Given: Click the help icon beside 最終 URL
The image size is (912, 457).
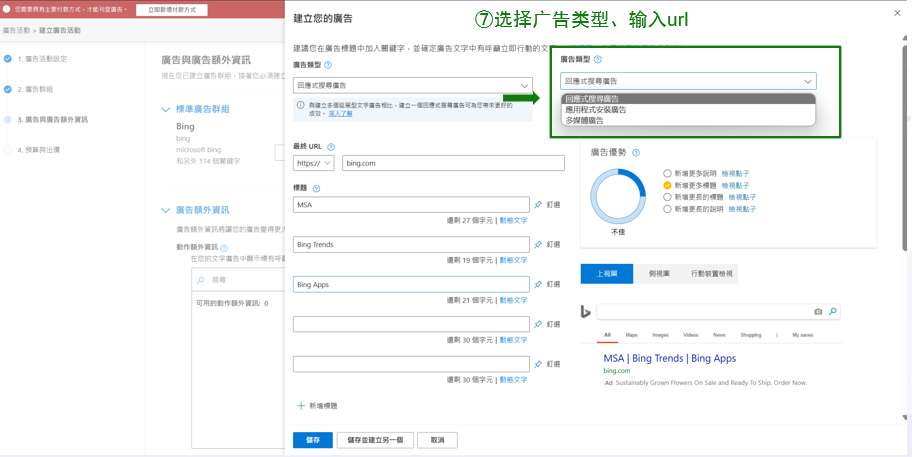Looking at the screenshot, I should click(x=331, y=147).
